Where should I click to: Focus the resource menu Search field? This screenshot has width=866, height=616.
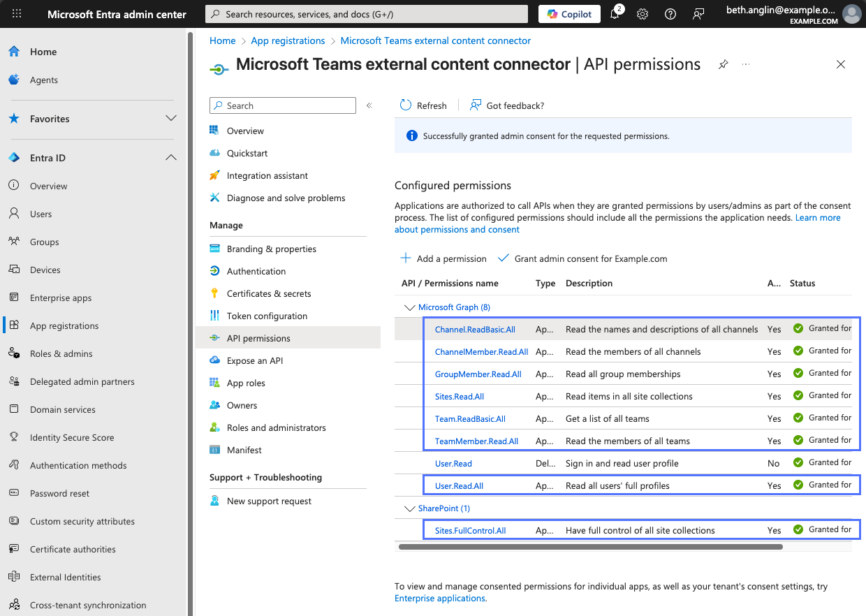[x=283, y=105]
